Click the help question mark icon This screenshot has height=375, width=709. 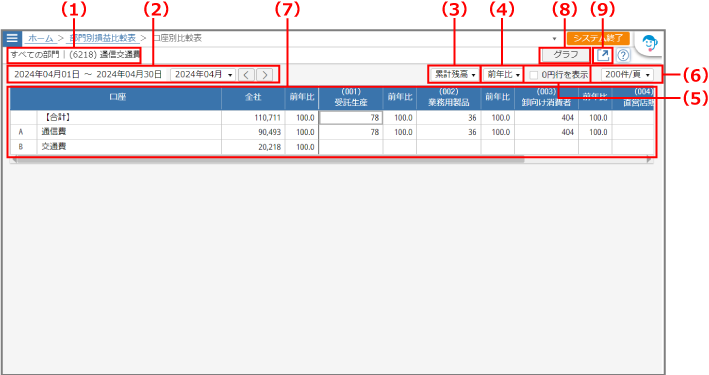[x=623, y=55]
